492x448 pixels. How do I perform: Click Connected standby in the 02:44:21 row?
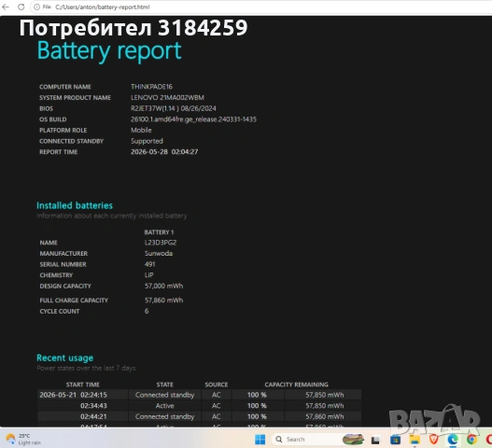click(x=164, y=416)
